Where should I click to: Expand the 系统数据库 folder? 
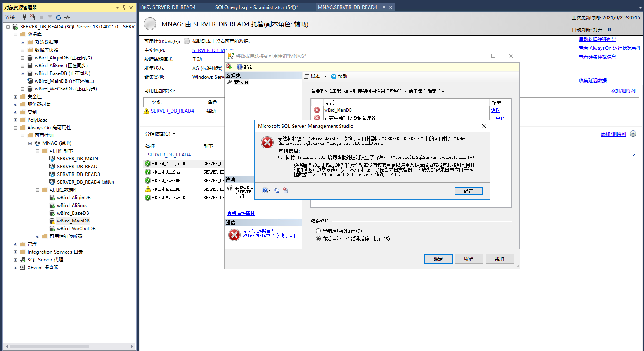tap(23, 42)
